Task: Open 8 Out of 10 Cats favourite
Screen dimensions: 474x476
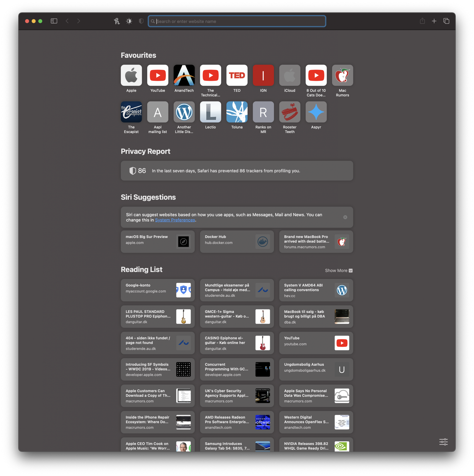Action: 316,75
